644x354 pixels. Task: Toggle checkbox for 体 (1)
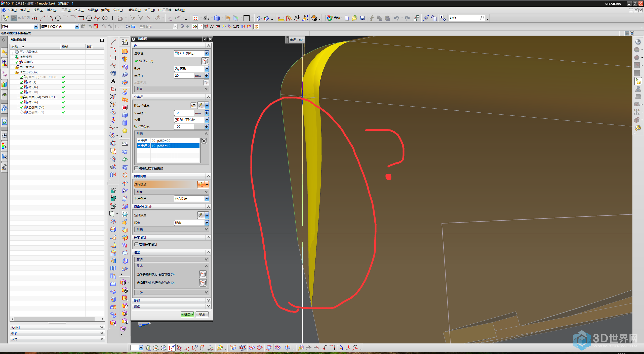[x=22, y=82]
